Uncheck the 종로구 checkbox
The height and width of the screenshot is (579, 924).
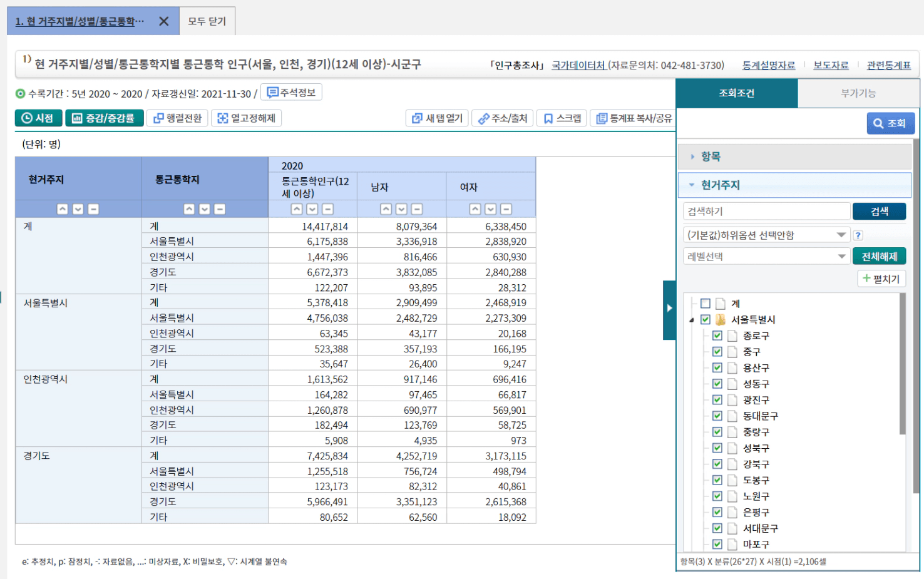pyautogui.click(x=717, y=336)
